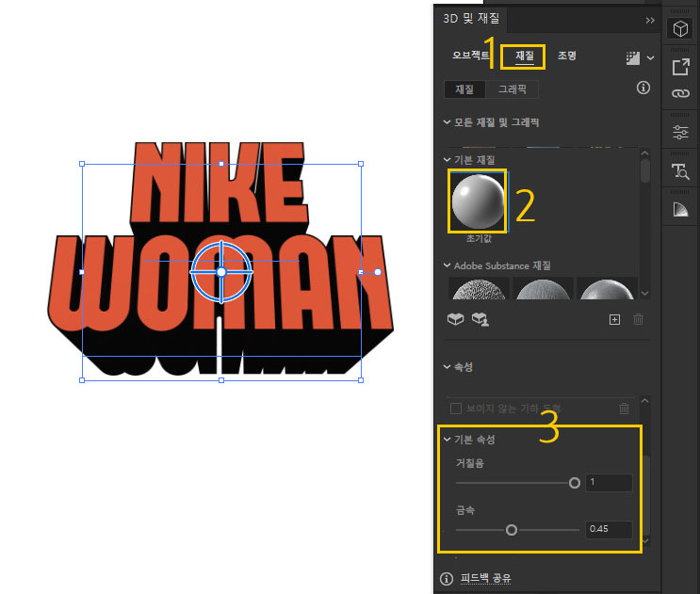The width and height of the screenshot is (700, 594).
Task: Switch to the 조명 (Lighting) tab
Action: tap(567, 56)
